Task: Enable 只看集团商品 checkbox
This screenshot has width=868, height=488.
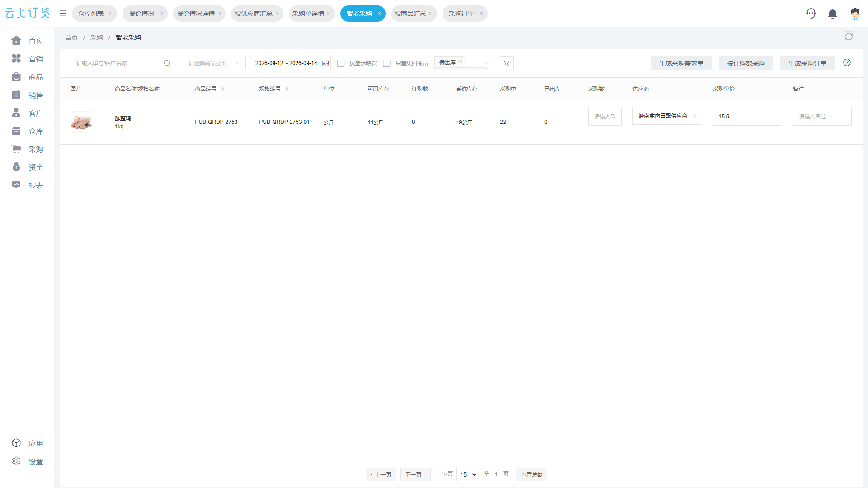Action: 387,63
